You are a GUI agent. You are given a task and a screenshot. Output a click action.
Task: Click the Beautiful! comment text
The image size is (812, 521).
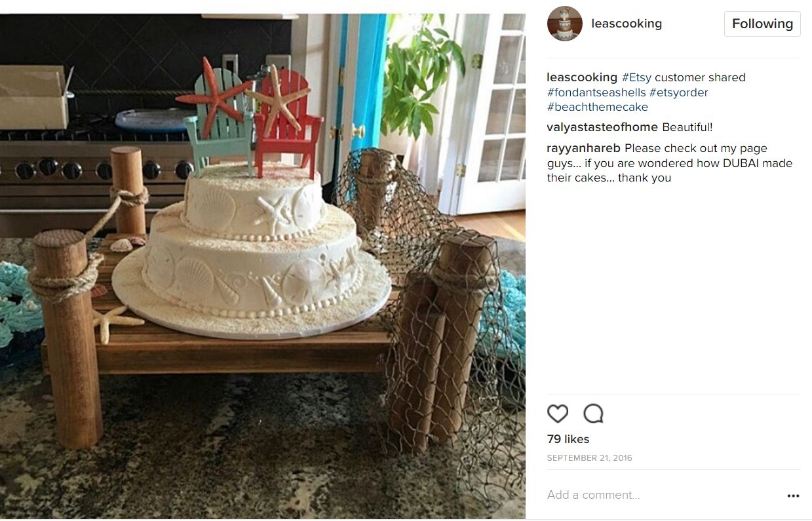point(687,127)
